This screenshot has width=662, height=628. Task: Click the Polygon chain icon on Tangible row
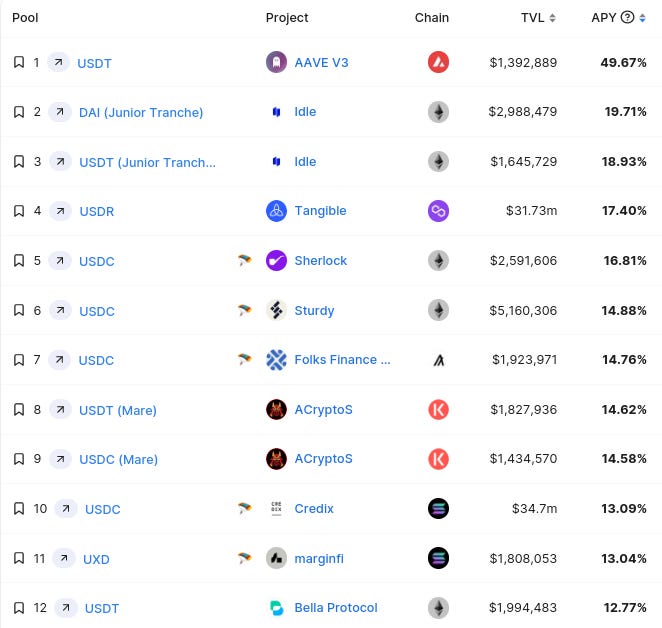pos(438,211)
